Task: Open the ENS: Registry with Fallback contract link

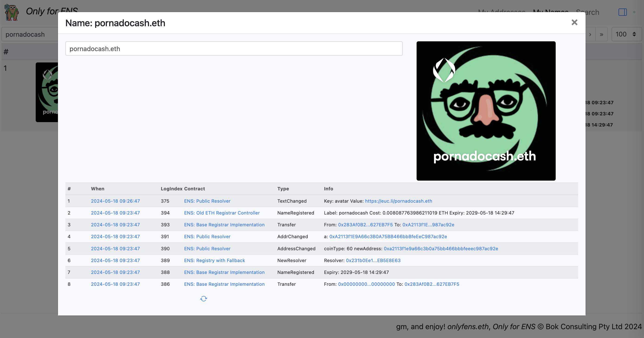Action: pos(214,260)
